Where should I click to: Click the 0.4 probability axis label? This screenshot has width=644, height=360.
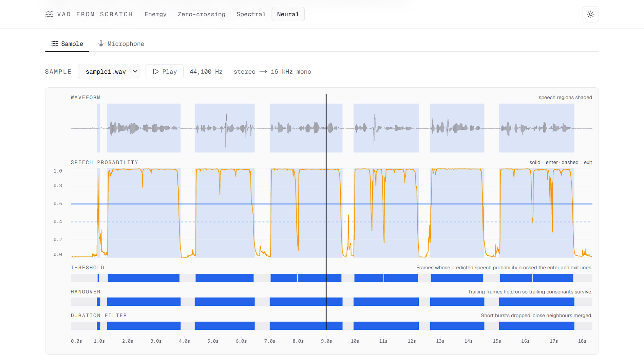point(58,221)
